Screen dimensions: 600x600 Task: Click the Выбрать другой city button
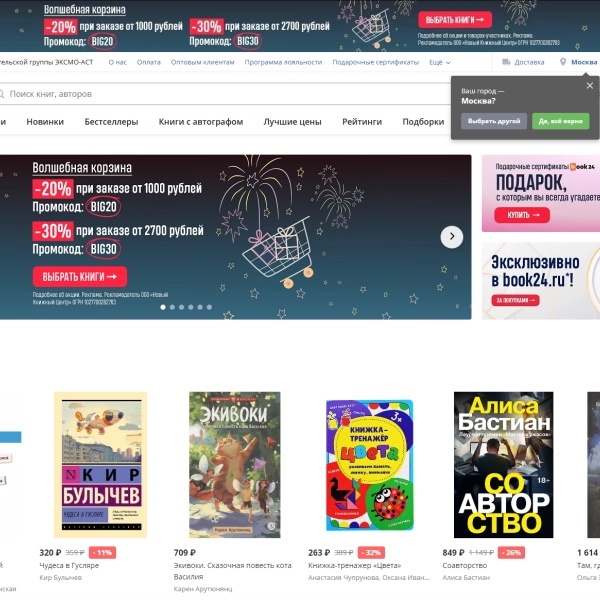tap(494, 121)
